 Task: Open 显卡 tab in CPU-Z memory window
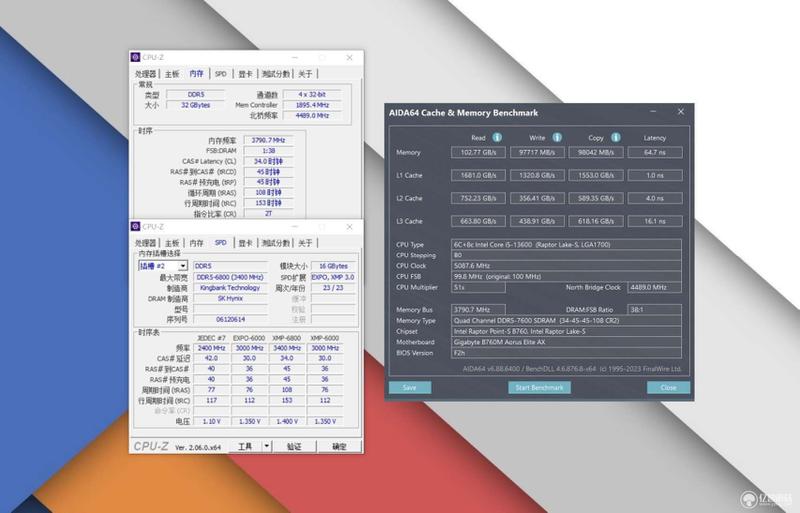tap(245, 74)
